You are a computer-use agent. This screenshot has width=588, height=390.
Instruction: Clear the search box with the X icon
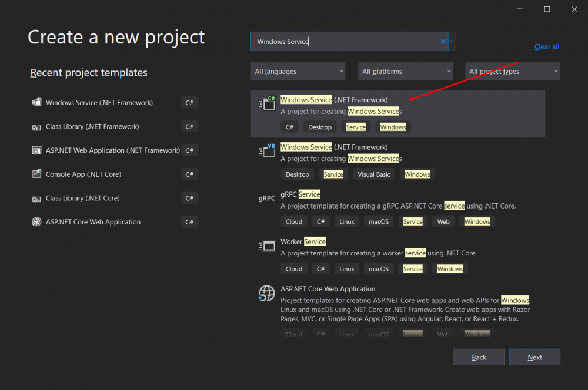(x=443, y=42)
